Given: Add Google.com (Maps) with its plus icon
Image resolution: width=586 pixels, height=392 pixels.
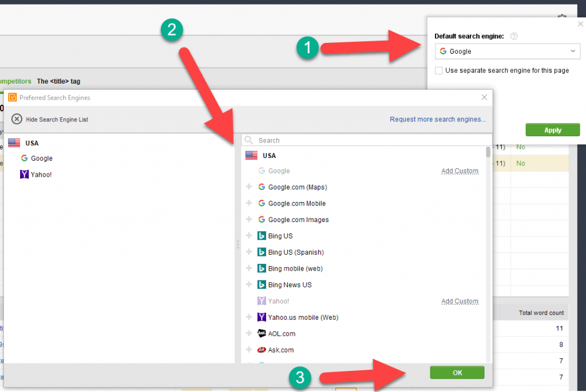Looking at the screenshot, I should 250,187.
